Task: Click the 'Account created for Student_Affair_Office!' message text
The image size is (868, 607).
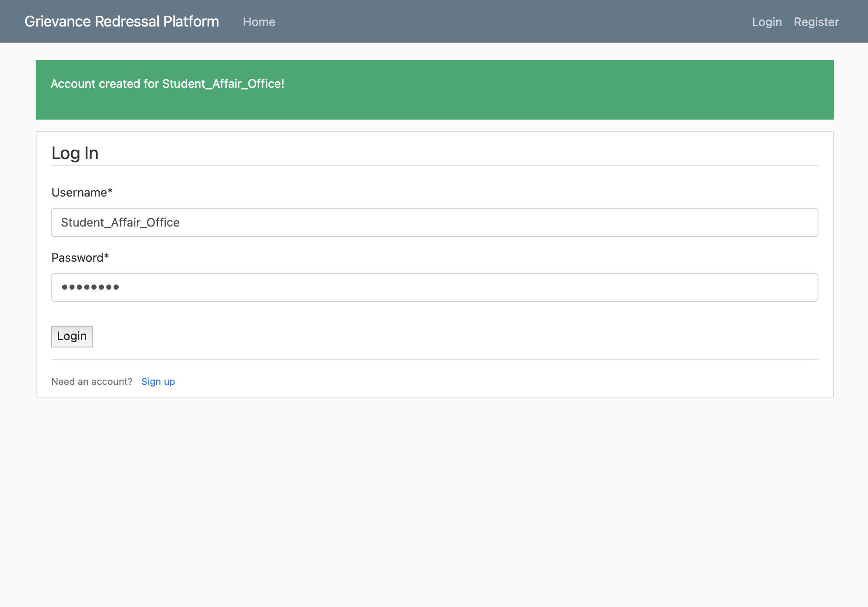Action: pyautogui.click(x=167, y=83)
